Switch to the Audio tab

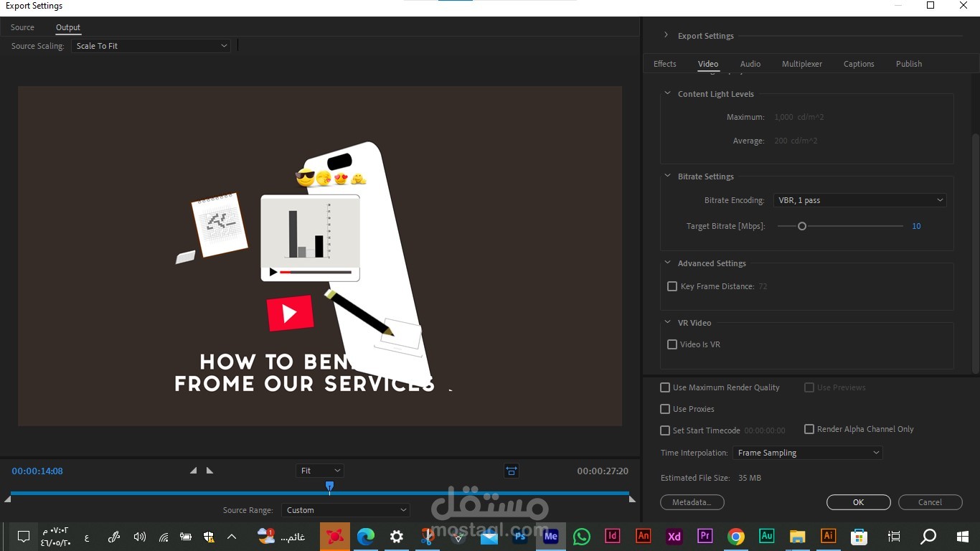click(750, 64)
